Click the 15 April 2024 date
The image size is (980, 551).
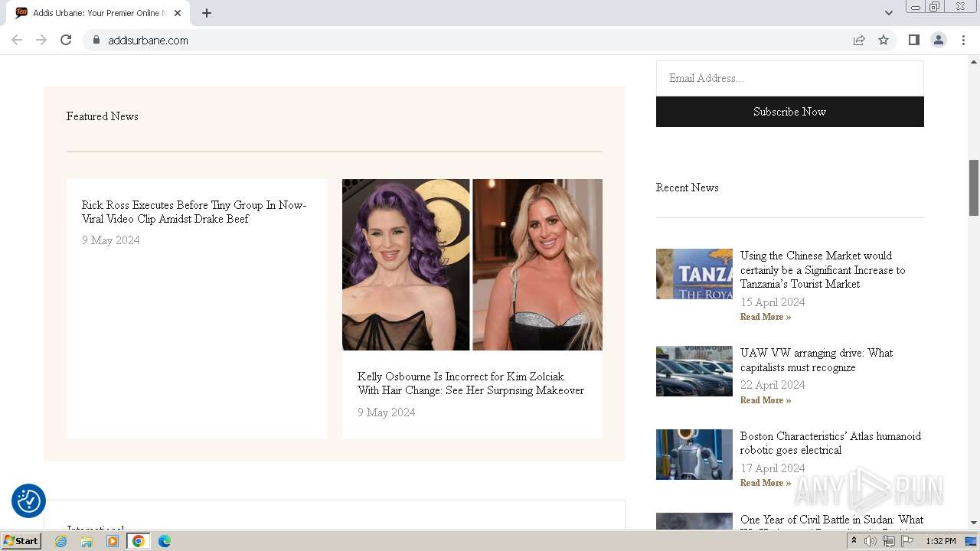tap(773, 302)
